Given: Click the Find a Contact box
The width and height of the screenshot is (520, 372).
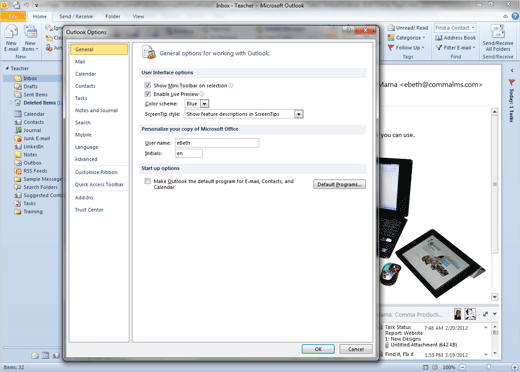Looking at the screenshot, I should click(x=455, y=28).
